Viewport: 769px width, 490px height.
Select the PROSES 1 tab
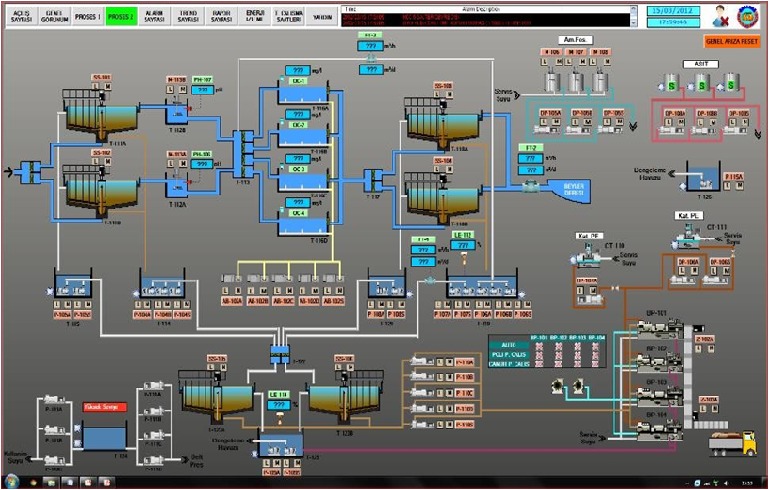88,17
